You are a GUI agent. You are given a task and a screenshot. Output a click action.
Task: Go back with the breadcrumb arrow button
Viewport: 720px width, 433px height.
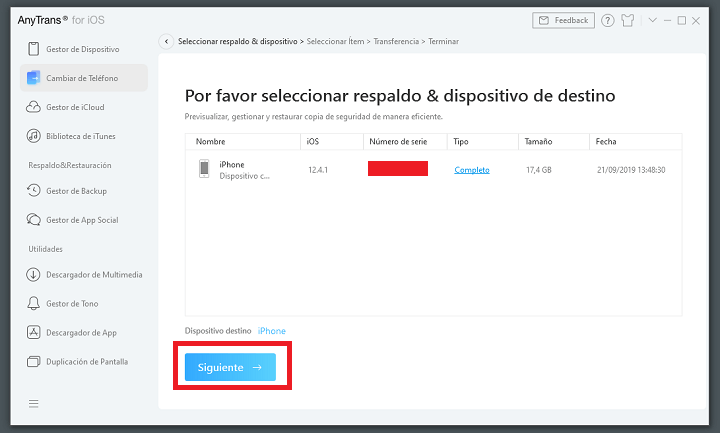point(166,41)
